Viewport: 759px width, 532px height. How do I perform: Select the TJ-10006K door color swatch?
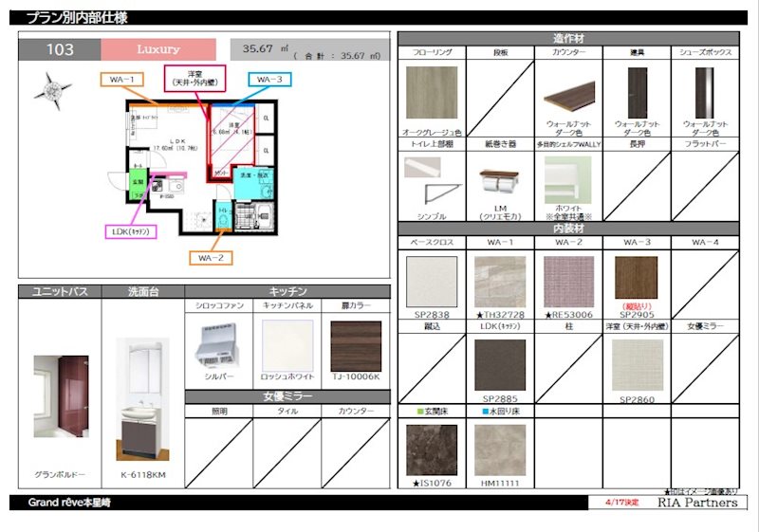(356, 346)
